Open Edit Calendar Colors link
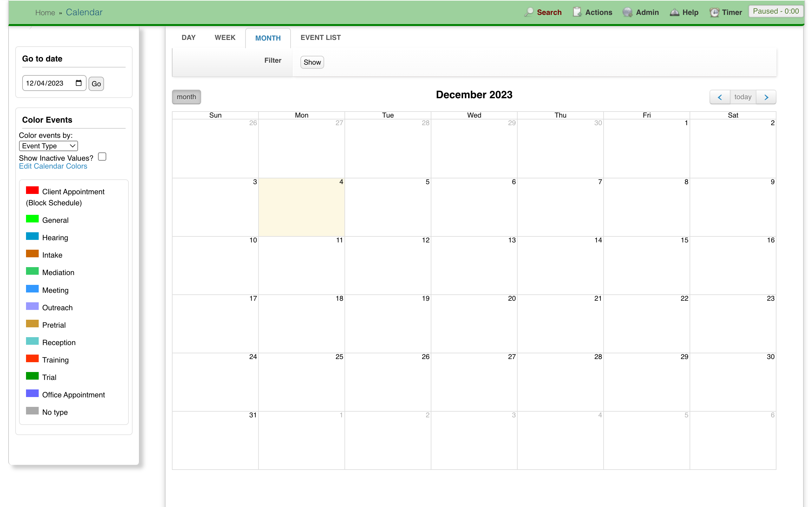 tap(53, 166)
